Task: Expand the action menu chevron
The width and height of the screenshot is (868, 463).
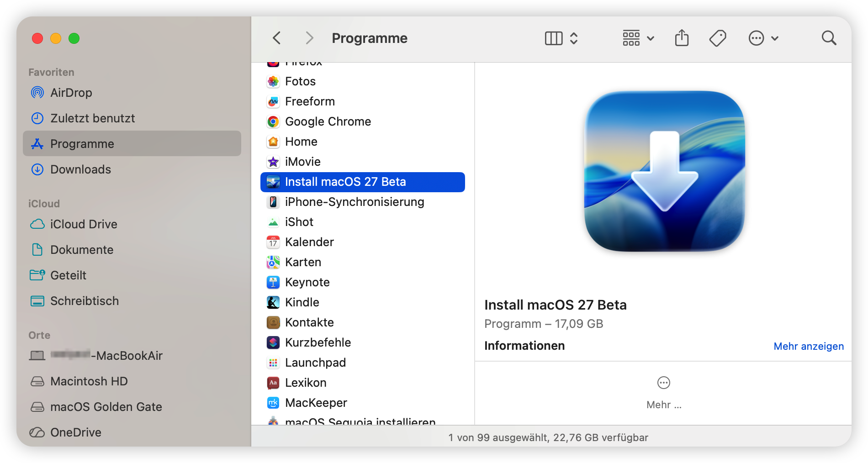Action: click(775, 39)
